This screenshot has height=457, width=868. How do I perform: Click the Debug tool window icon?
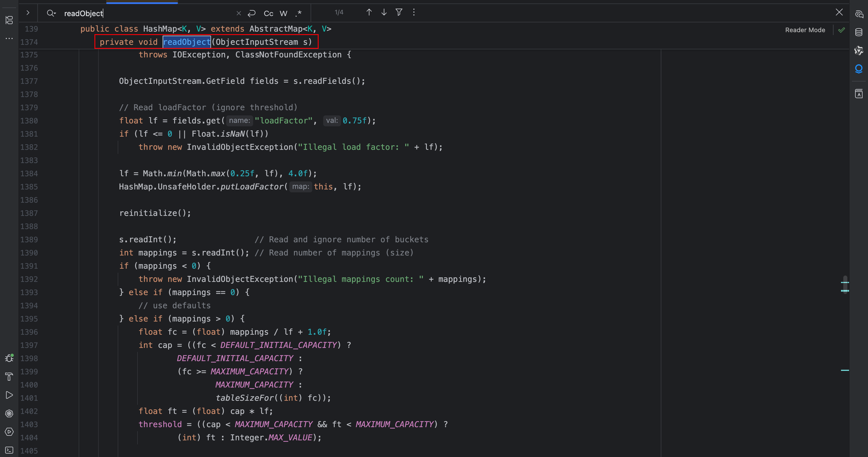(x=9, y=358)
